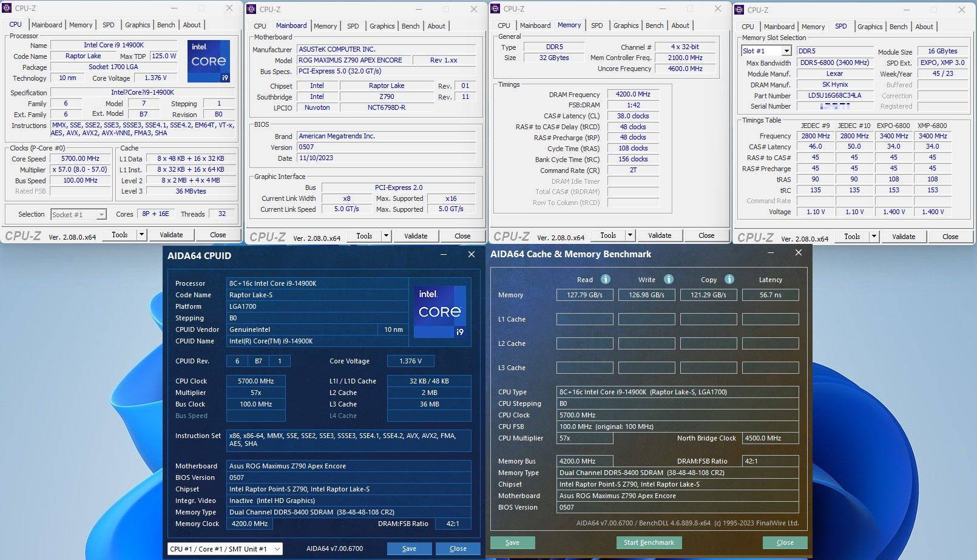Click Intel Core i9 logo in AIDA64 CPUID
Viewport: 977px width, 560px height.
pos(439,311)
